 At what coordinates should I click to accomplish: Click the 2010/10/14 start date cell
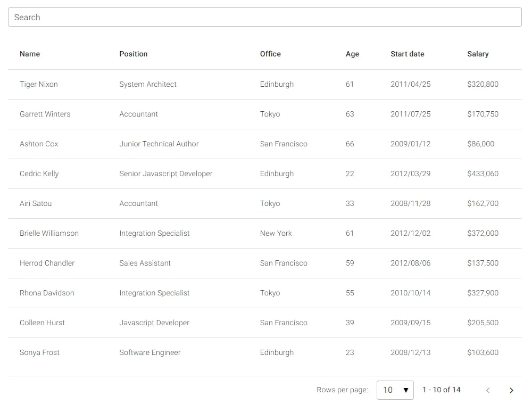(x=411, y=293)
